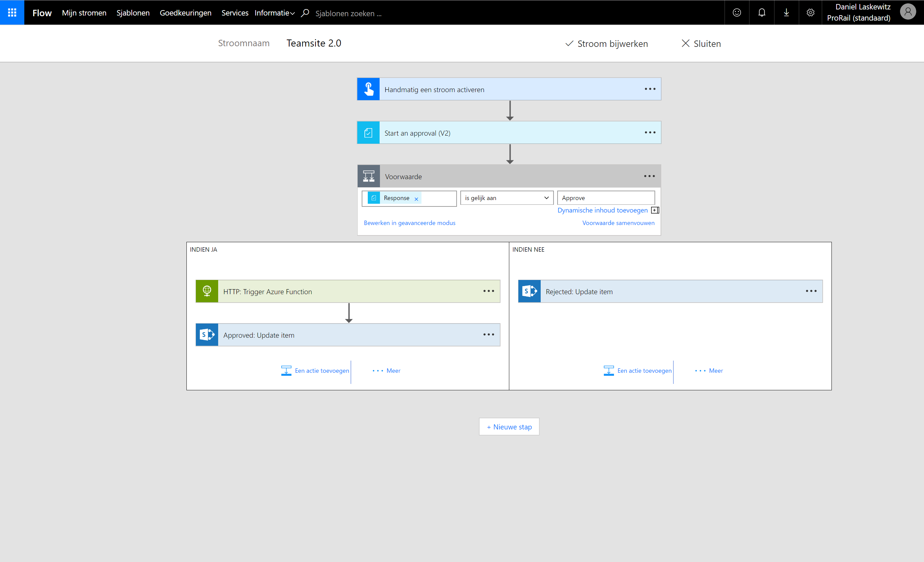Open the Goedkeuringen menu item
Viewport: 924px width, 562px height.
coord(185,13)
